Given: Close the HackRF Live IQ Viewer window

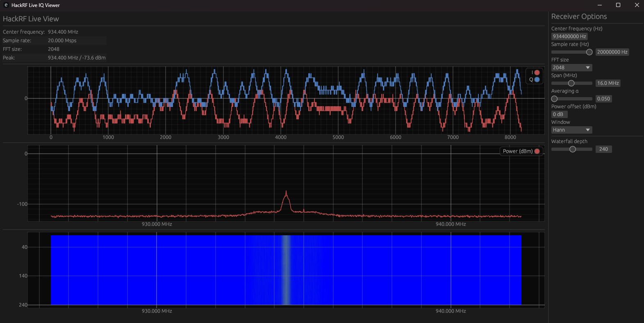Looking at the screenshot, I should (637, 5).
